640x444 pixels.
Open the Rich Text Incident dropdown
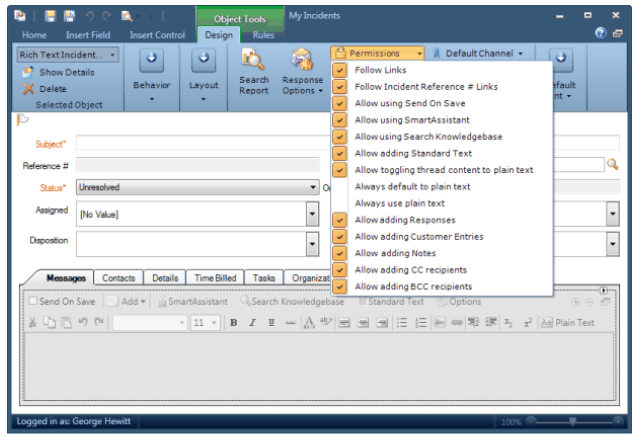[112, 55]
